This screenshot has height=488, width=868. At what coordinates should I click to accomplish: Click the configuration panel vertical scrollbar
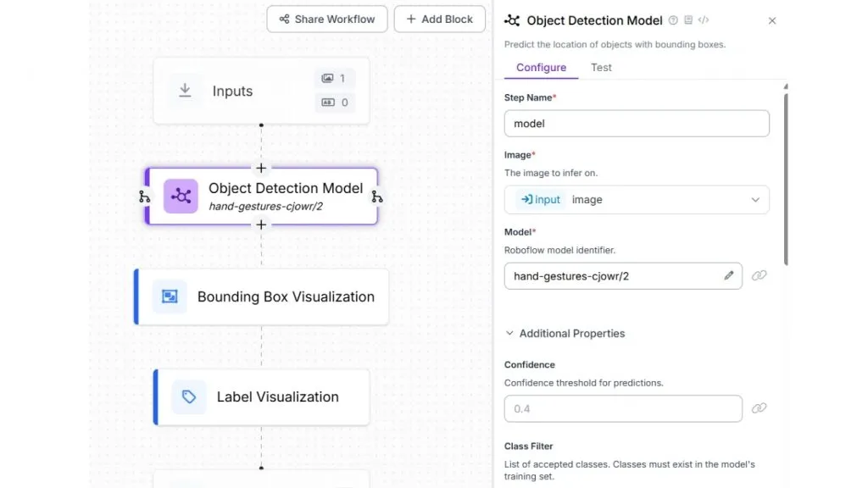(x=786, y=179)
